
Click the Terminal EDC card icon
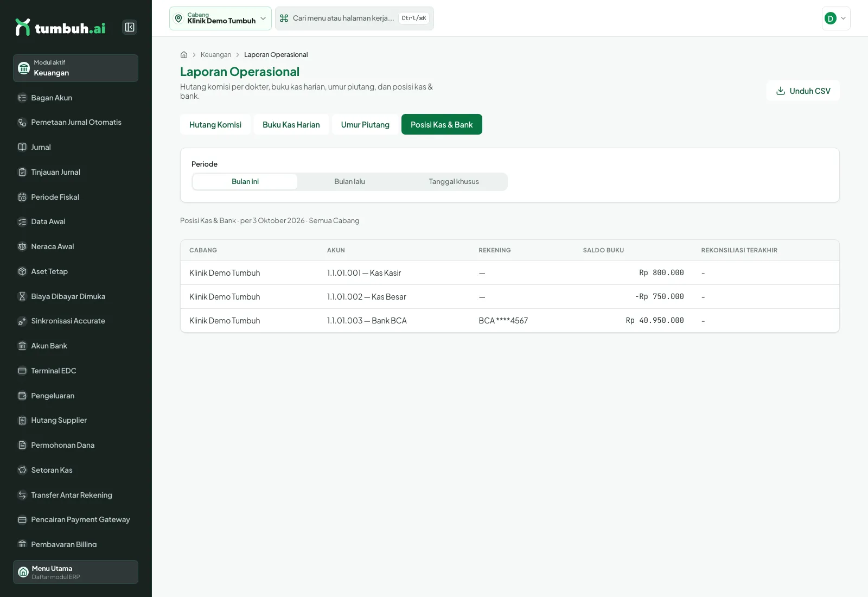pyautogui.click(x=22, y=371)
